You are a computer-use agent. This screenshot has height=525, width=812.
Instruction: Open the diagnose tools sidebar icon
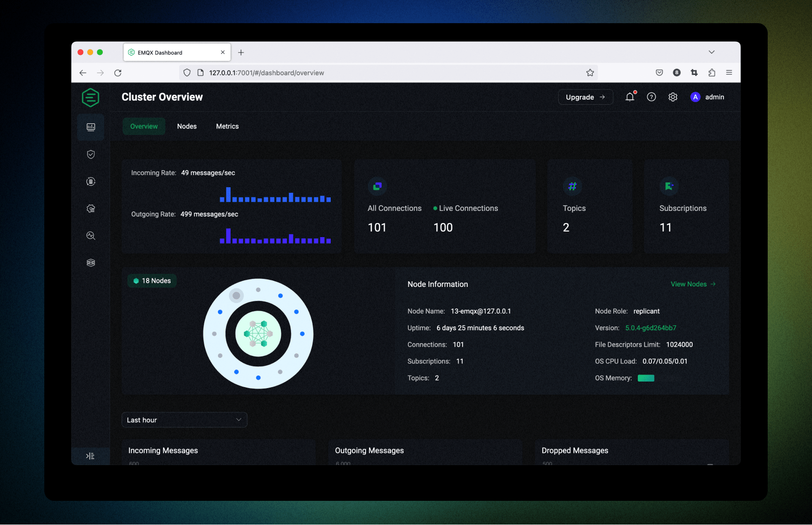click(x=91, y=236)
